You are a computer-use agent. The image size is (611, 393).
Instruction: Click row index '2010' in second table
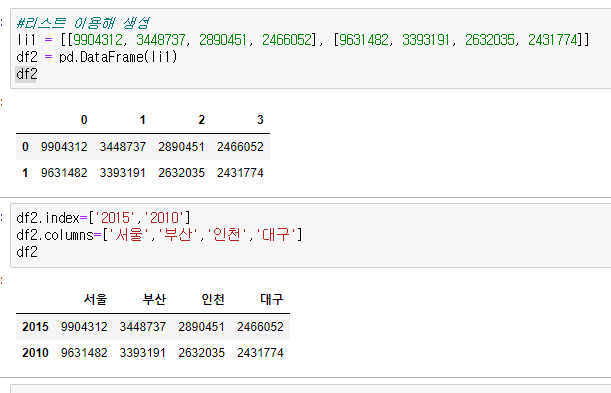click(x=35, y=352)
